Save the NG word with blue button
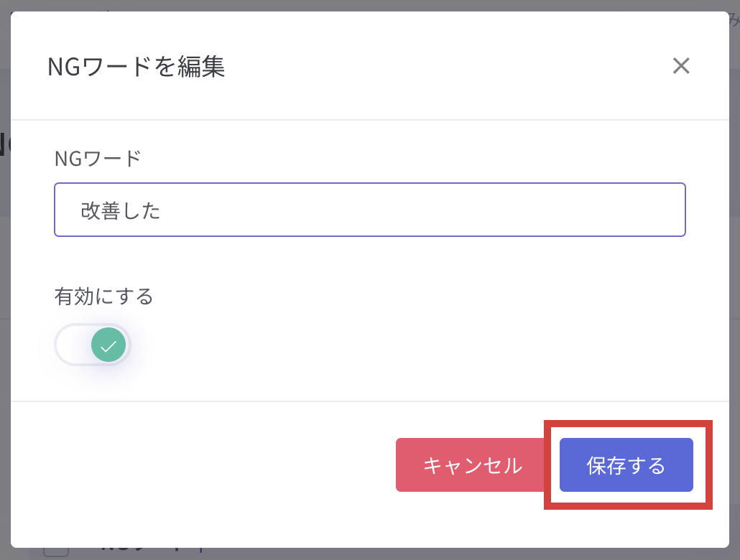740x560 pixels. [x=626, y=465]
